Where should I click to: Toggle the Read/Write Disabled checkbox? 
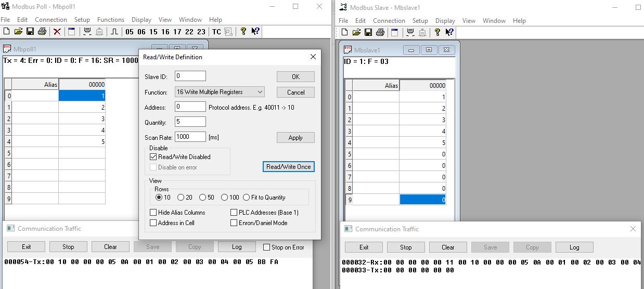[x=153, y=156]
